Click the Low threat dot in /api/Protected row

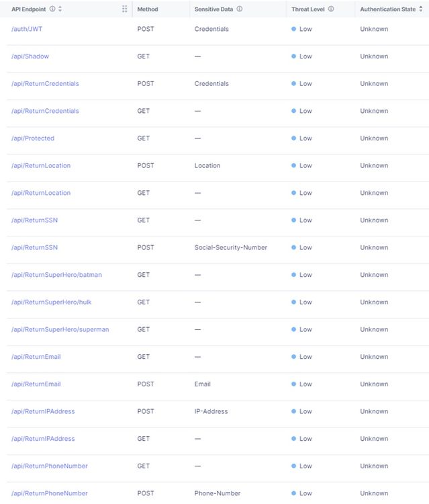[x=294, y=138]
